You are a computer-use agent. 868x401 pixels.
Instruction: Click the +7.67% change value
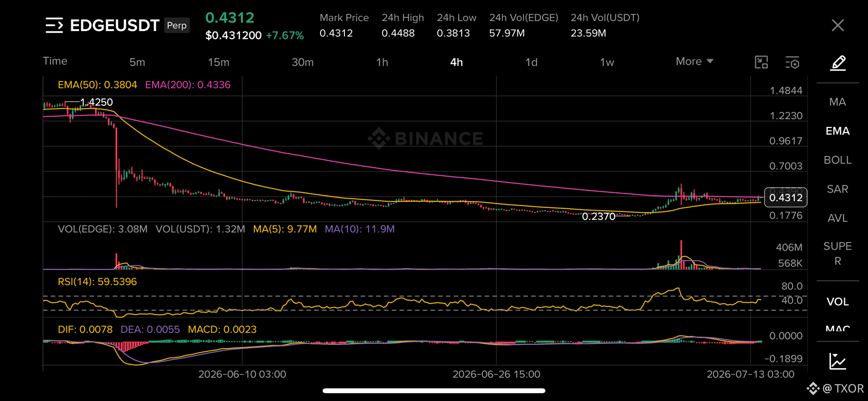click(285, 35)
